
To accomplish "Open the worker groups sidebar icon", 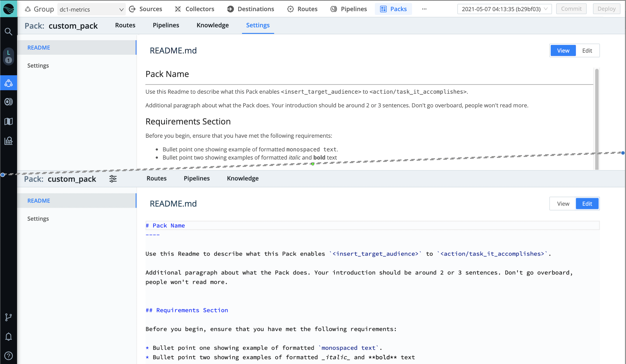I will [8, 83].
